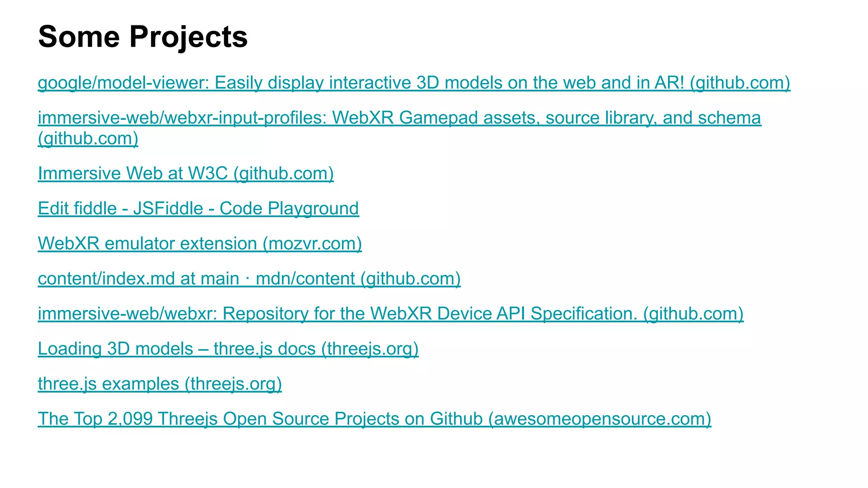
Task: Click the (awesomeopensource.com) text in the last link
Action: click(x=600, y=419)
